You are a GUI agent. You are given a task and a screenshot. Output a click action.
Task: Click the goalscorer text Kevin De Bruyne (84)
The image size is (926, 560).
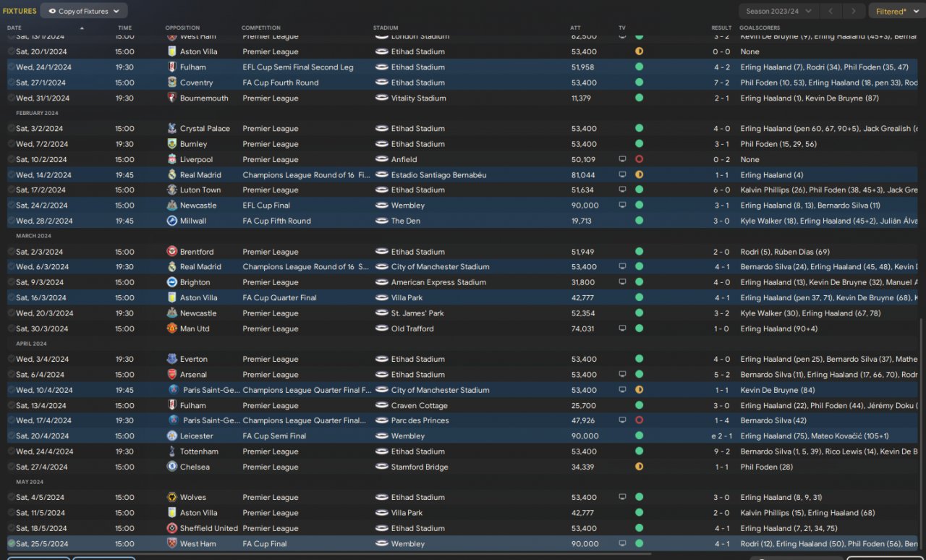pyautogui.click(x=778, y=390)
